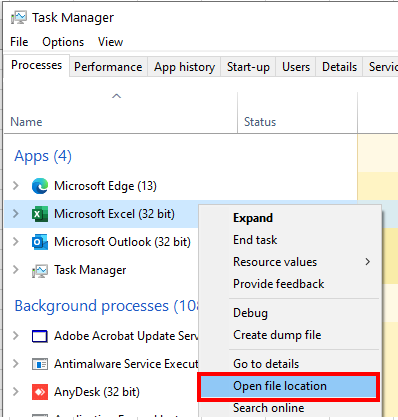Choose Provide feedback in the context menu
The height and width of the screenshot is (420, 398).
[289, 284]
